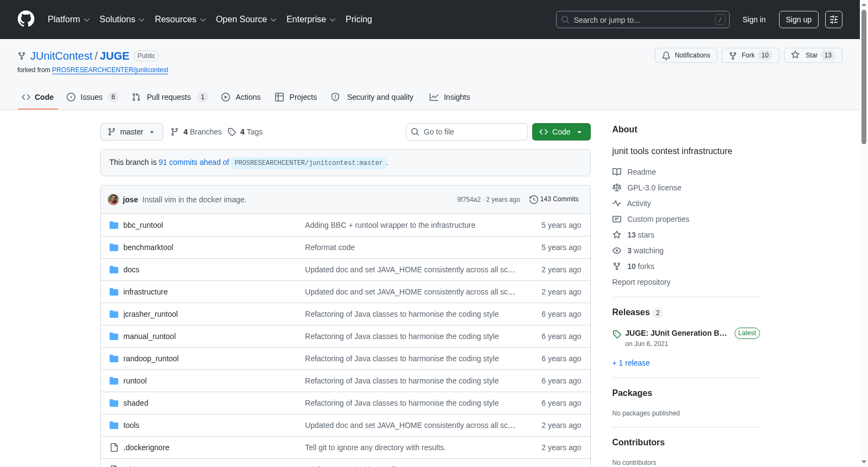Star the JUGE repository
The width and height of the screenshot is (868, 467).
coord(813,55)
